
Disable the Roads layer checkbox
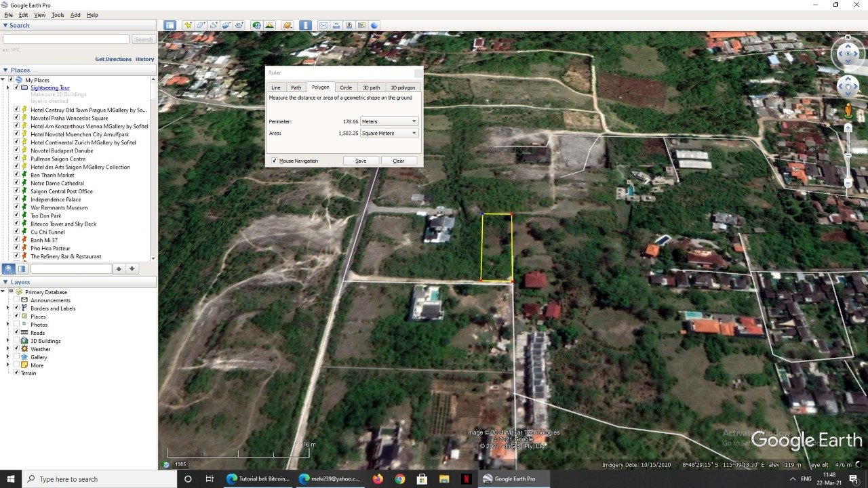(16, 333)
